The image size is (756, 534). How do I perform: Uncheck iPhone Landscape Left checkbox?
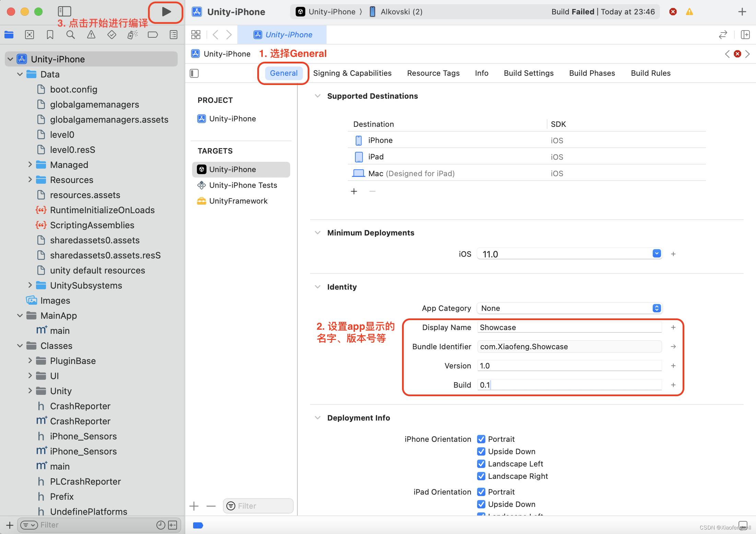(481, 464)
